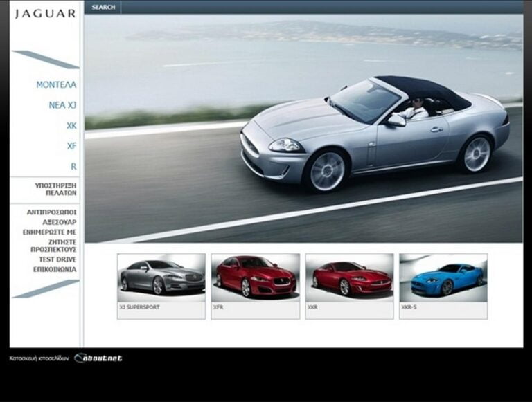
Task: Select the R models link
Action: pos(73,167)
